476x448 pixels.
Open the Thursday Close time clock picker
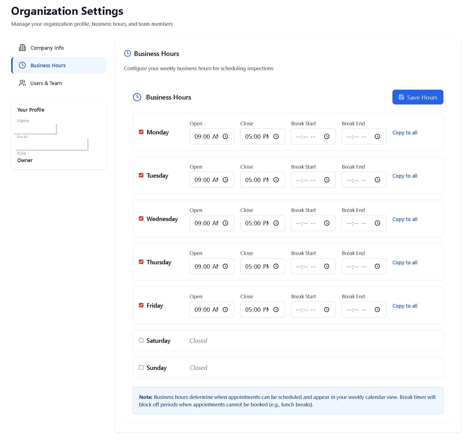click(x=276, y=266)
